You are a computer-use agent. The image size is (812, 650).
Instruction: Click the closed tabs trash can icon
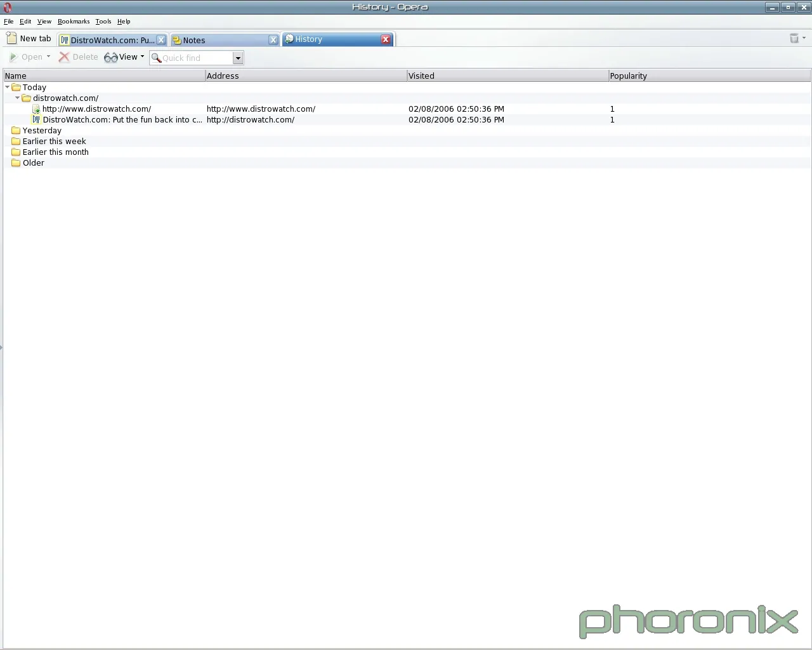click(794, 39)
